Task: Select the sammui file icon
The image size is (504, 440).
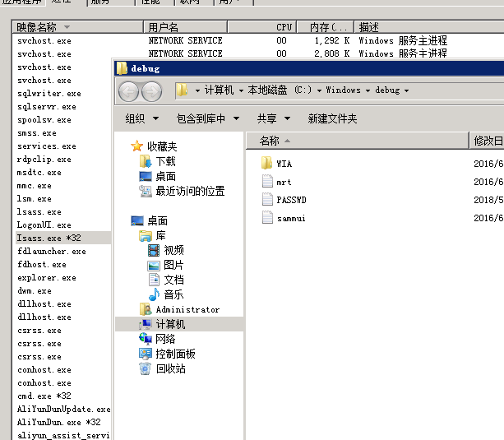Action: tap(267, 217)
